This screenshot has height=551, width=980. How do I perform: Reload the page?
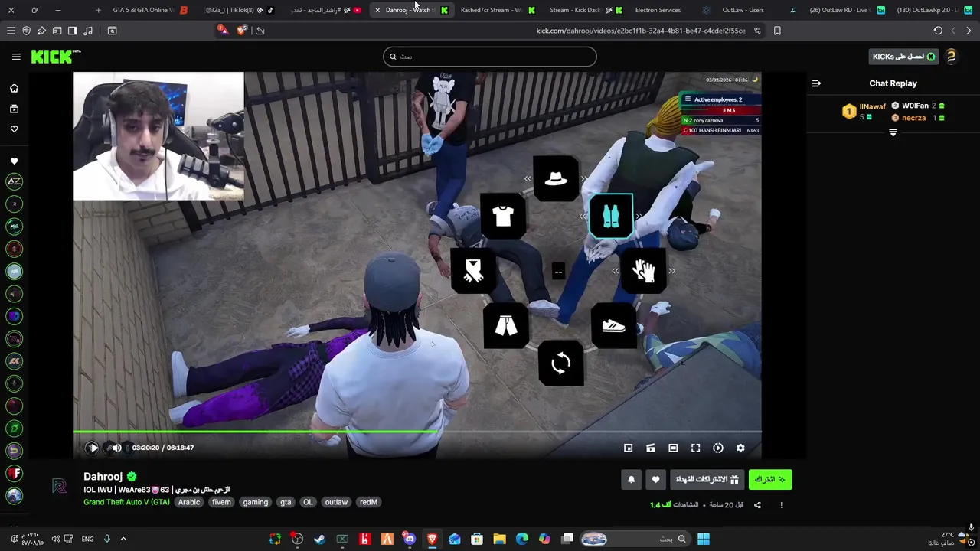pos(938,31)
